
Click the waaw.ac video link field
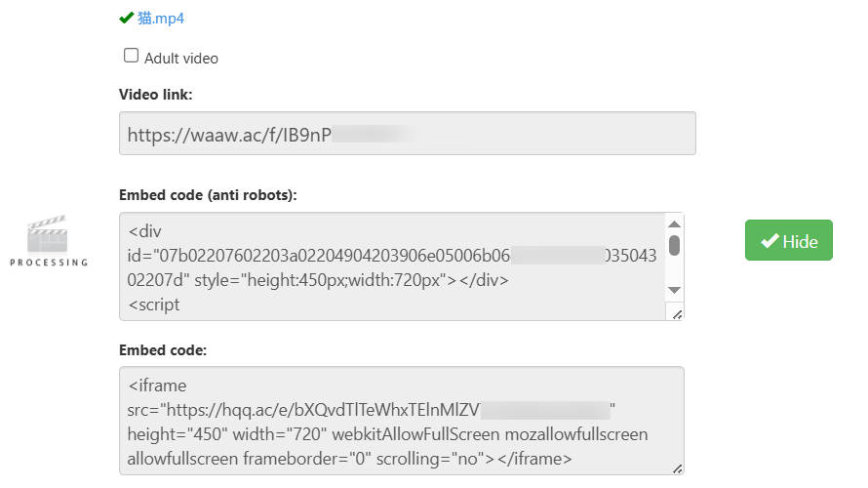click(407, 134)
